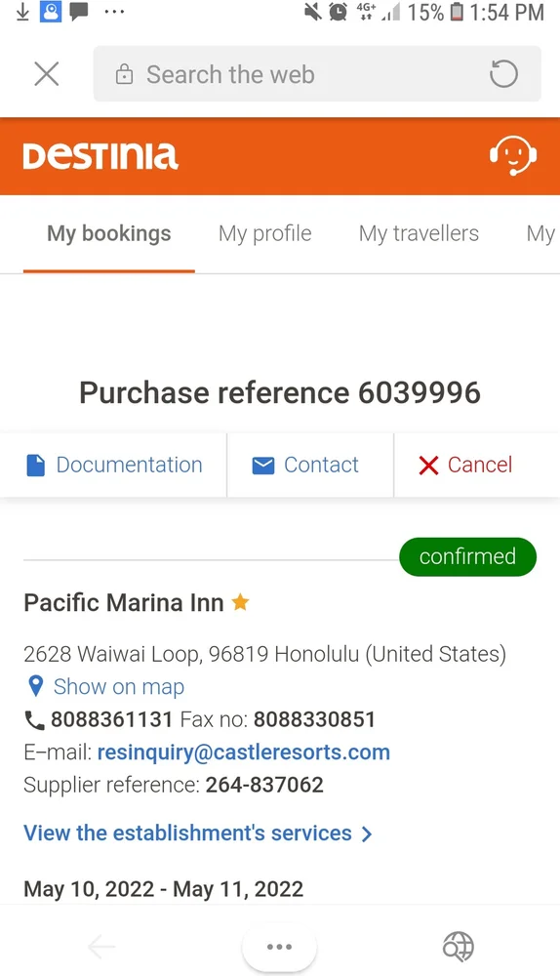Expand View the establishment's services chevron
The width and height of the screenshot is (560, 976).
[367, 834]
